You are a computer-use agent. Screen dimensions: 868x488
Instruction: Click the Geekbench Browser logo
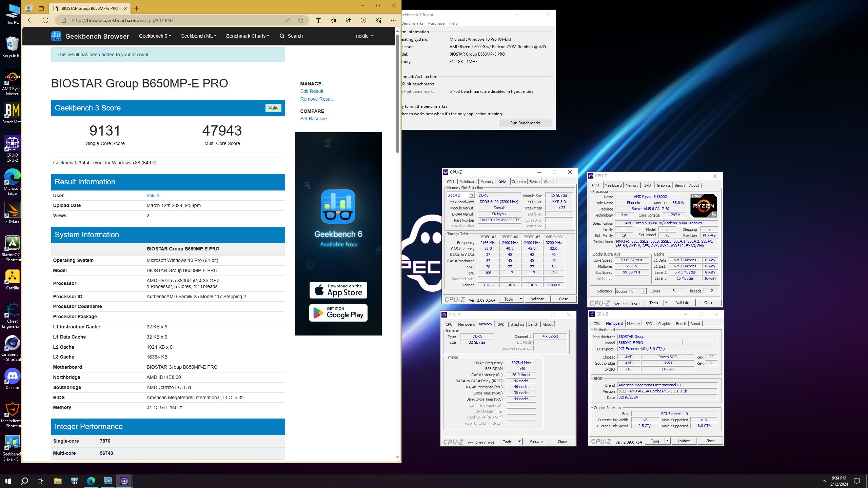[x=90, y=36]
